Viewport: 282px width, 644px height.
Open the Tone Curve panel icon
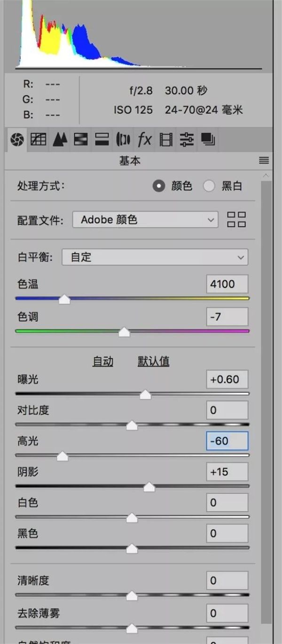[x=38, y=139]
